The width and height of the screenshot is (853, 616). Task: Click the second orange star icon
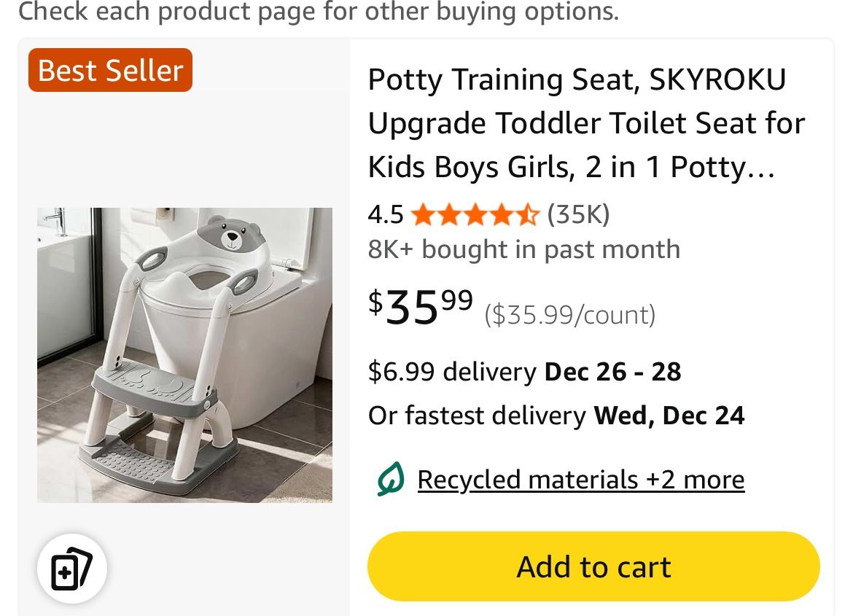tap(451, 214)
